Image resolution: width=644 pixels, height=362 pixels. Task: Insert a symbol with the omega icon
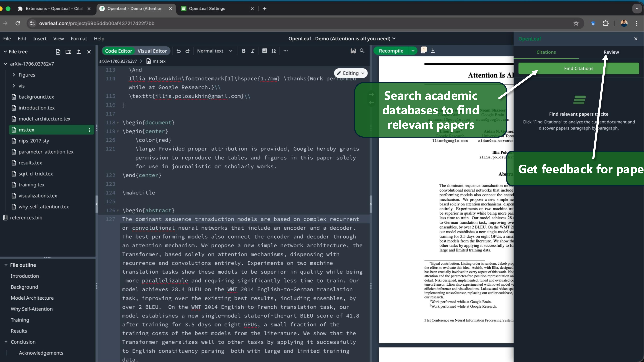273,51
